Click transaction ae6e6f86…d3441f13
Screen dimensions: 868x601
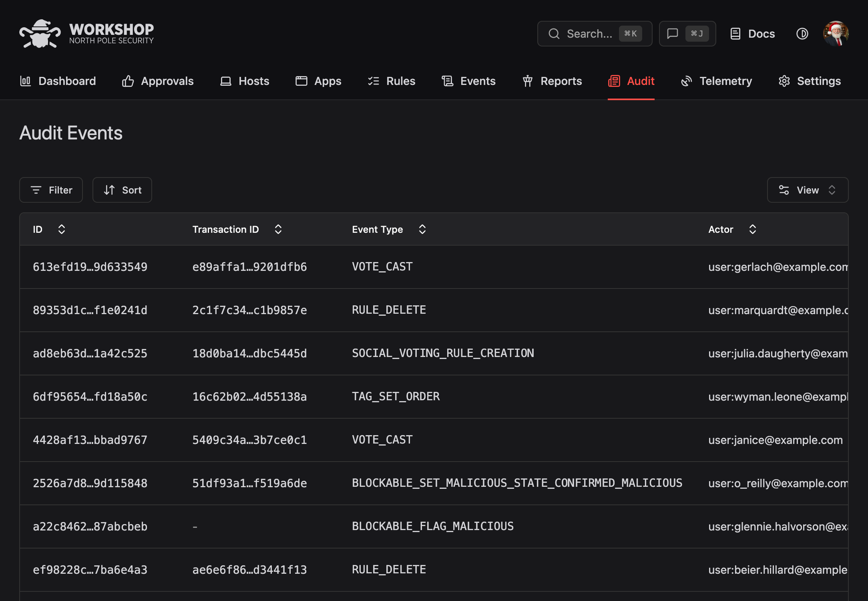249,570
